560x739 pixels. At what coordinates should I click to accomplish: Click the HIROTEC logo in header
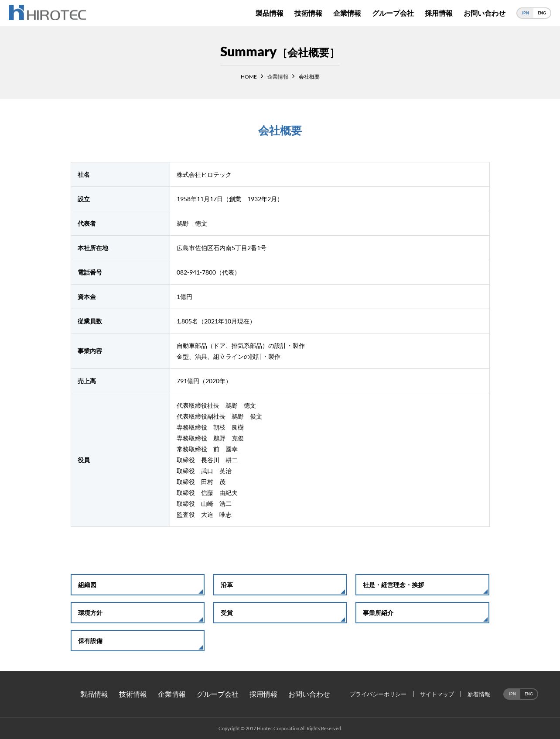click(x=47, y=13)
